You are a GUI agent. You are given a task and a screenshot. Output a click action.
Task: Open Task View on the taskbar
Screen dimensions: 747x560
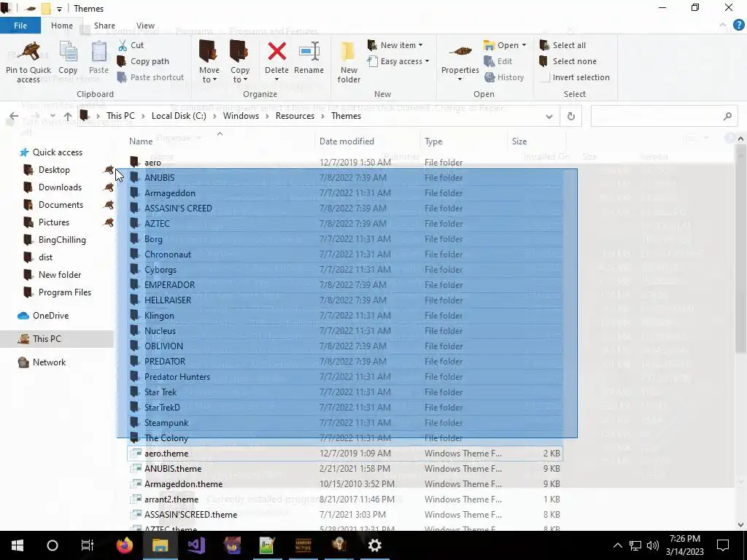pos(88,545)
